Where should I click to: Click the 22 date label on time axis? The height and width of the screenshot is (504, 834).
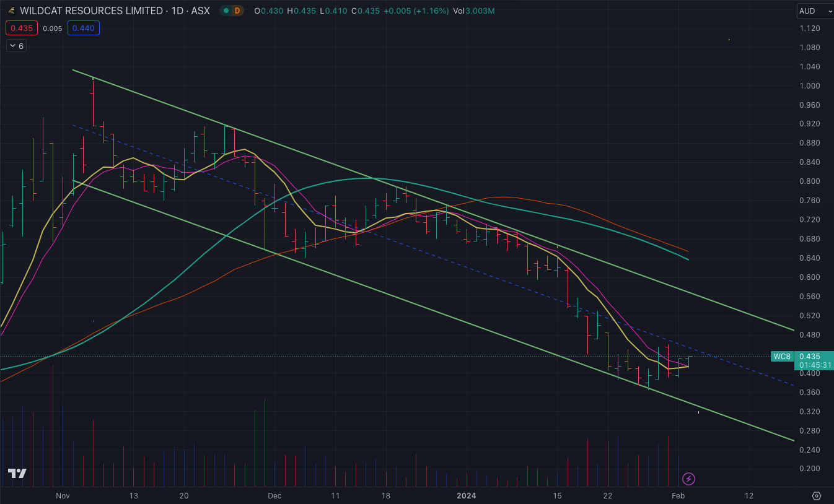point(608,496)
